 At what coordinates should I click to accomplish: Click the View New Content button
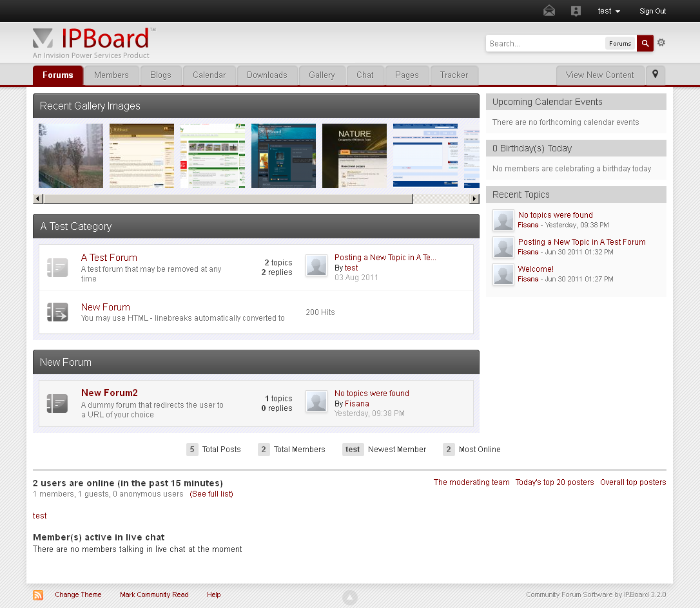coord(599,75)
